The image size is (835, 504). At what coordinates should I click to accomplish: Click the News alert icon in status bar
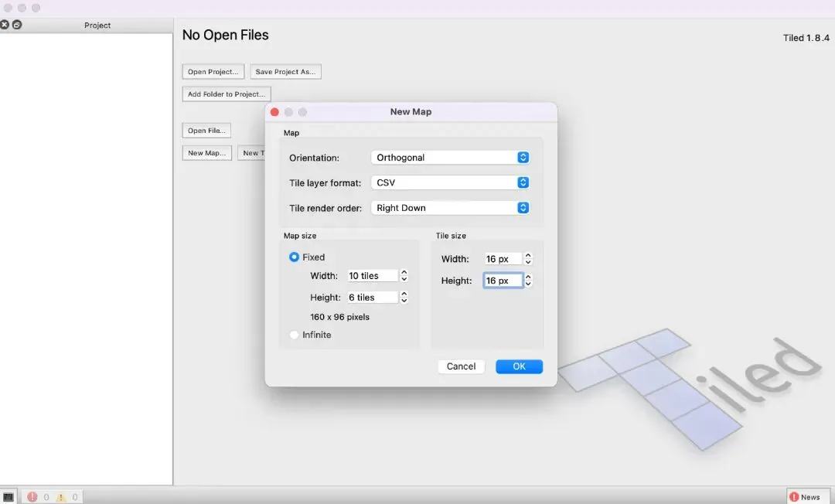(x=794, y=496)
